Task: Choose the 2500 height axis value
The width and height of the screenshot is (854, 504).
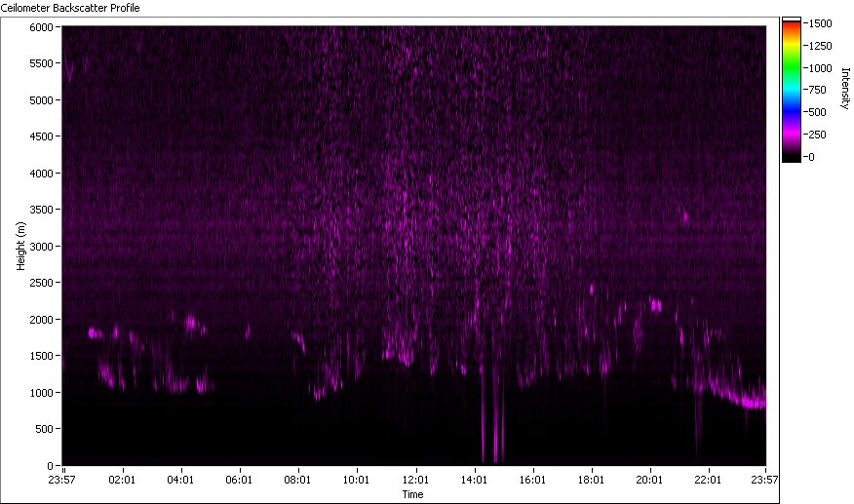Action: point(41,283)
